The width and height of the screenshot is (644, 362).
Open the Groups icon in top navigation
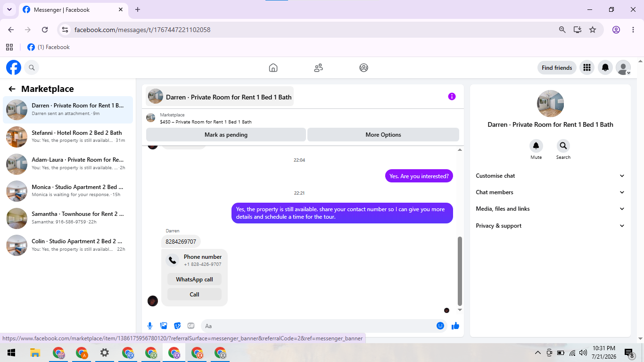(x=363, y=67)
